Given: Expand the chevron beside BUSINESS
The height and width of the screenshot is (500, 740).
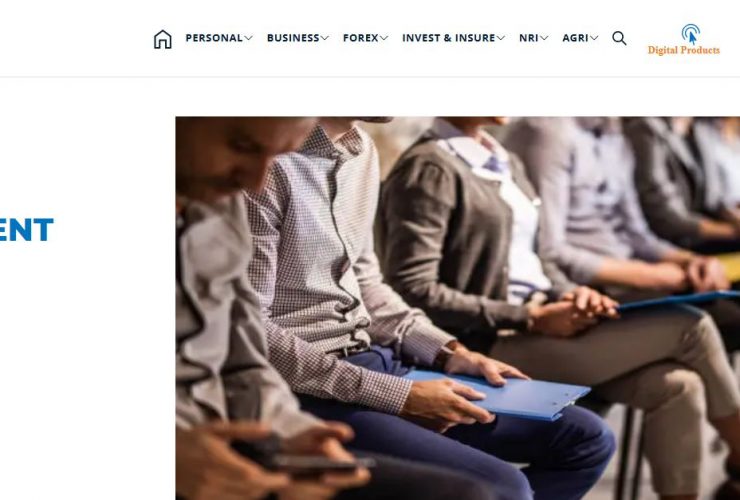Looking at the screenshot, I should tap(325, 38).
